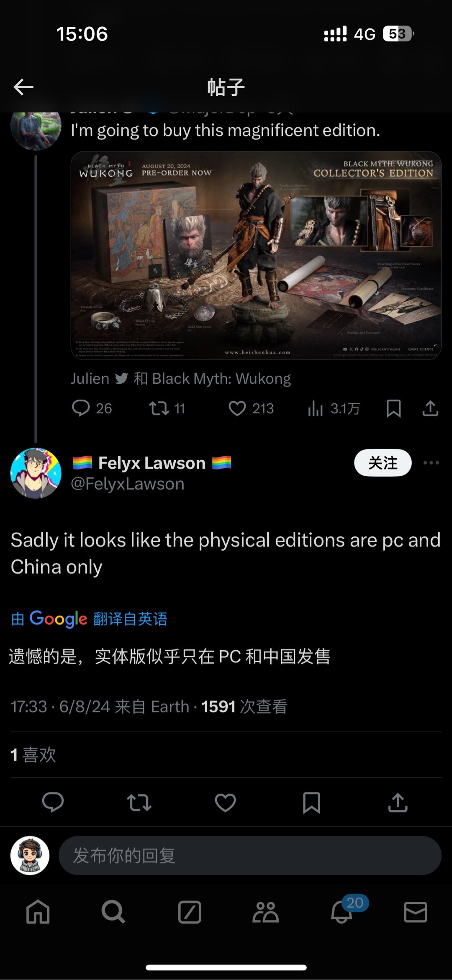Open the Messages envelope tab
This screenshot has height=980, width=452.
[416, 912]
